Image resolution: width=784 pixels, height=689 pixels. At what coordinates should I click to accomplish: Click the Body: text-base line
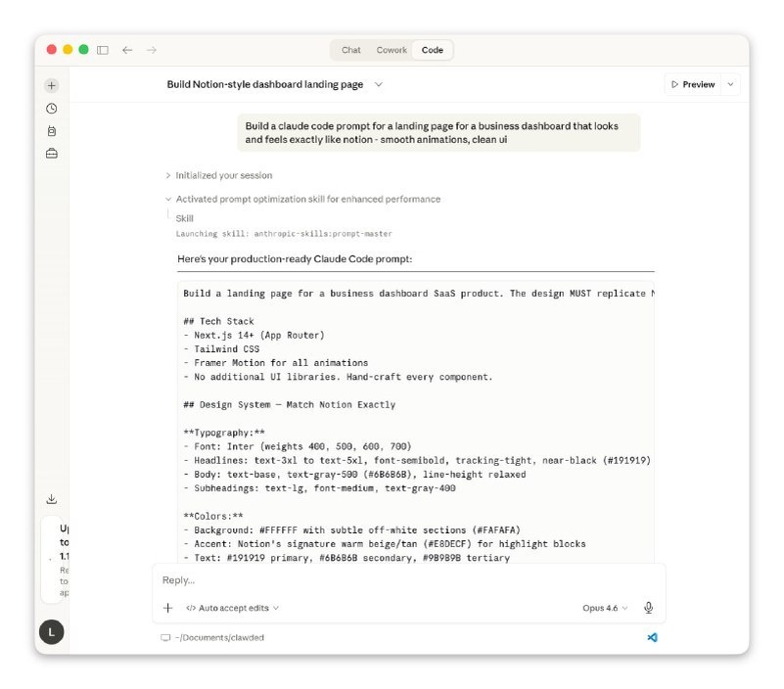coord(354,474)
